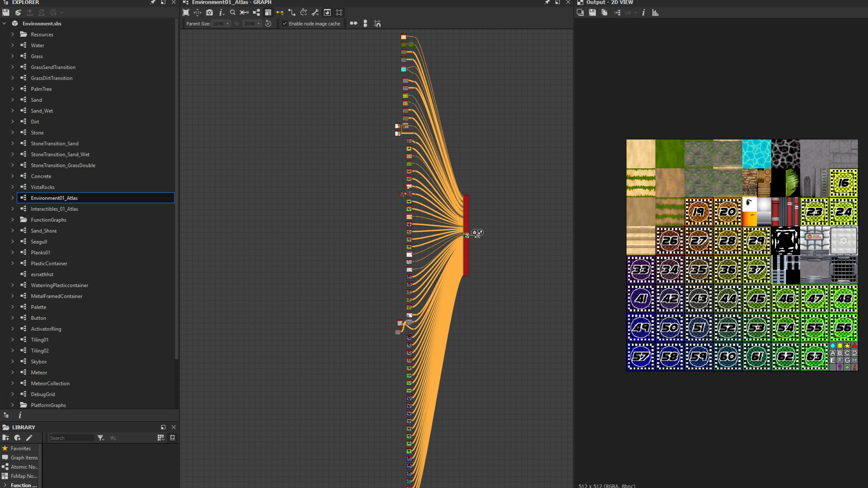Viewport: 868px width, 488px height.
Task: Click the copy to clipboard icon in 2D View
Action: point(604,13)
